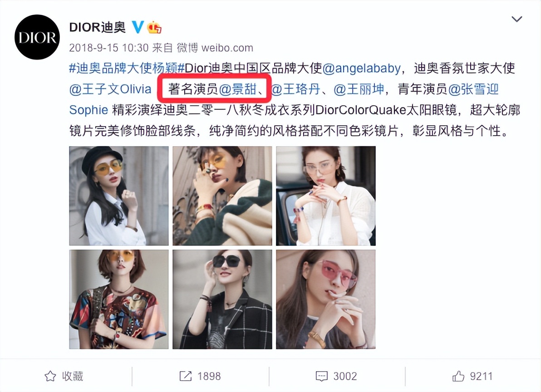Screen dimensions: 541x392
Task: Open photo with pink sunglasses
Action: pyautogui.click(x=326, y=299)
